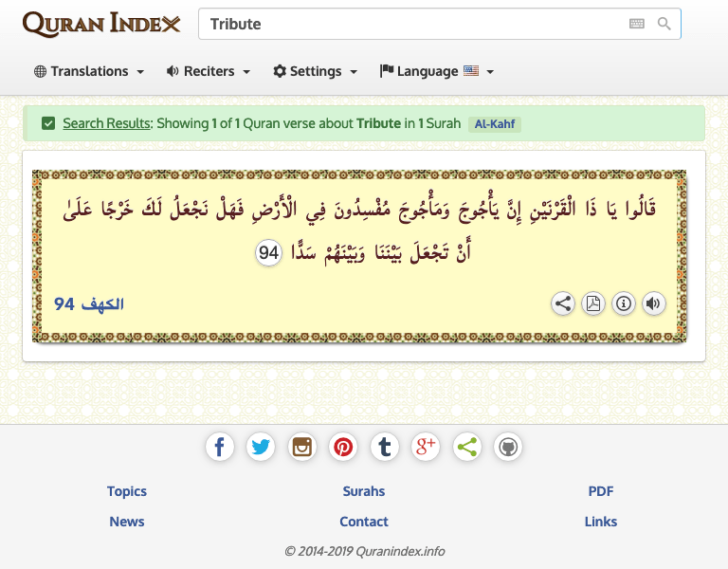Open the GitHub icon in the footer
The image size is (728, 569).
(x=508, y=447)
